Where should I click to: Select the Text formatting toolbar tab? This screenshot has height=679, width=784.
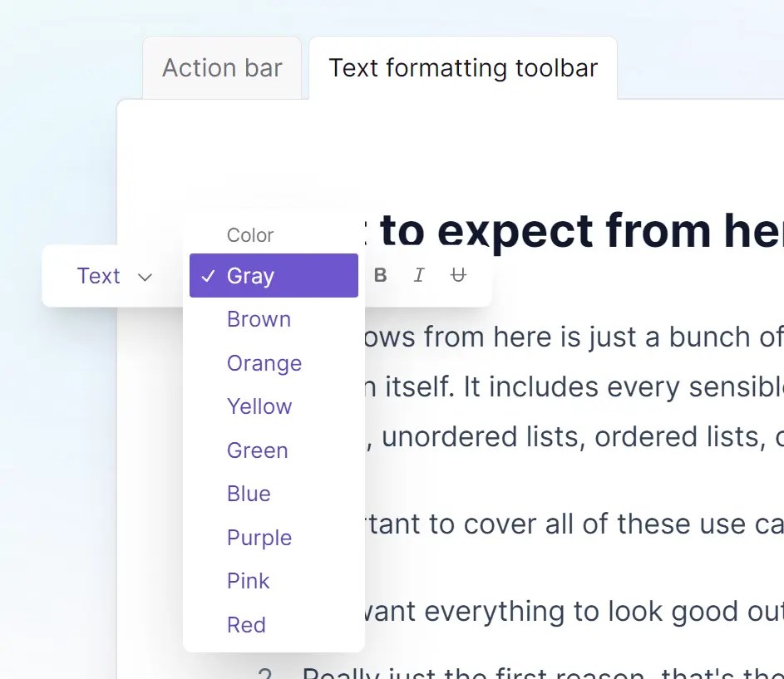[462, 67]
